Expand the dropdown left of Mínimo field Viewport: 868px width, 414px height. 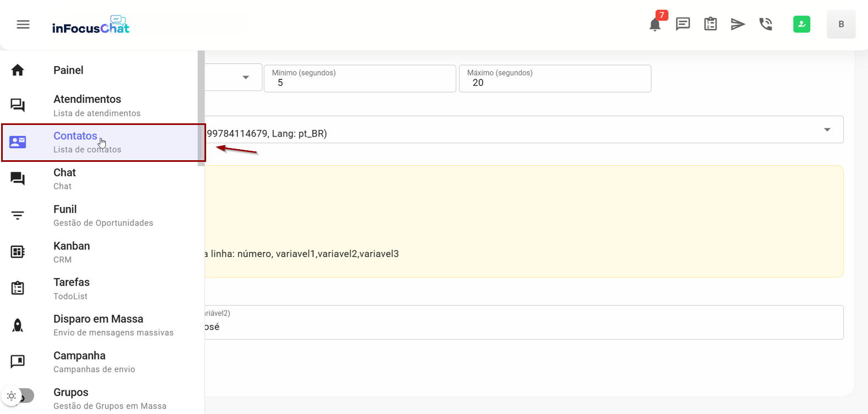246,78
